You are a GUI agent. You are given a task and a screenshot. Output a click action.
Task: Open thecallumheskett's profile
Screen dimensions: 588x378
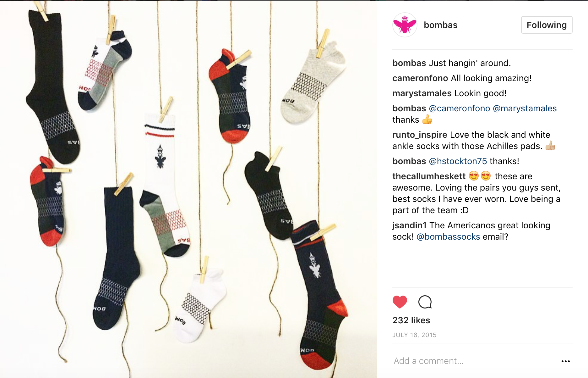(x=429, y=176)
